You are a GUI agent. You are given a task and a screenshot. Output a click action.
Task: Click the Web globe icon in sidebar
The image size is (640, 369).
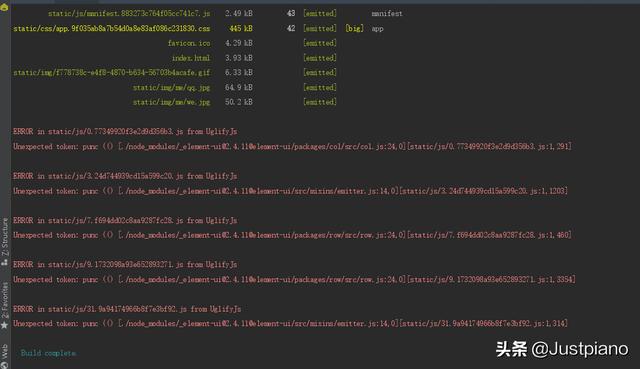point(4,365)
